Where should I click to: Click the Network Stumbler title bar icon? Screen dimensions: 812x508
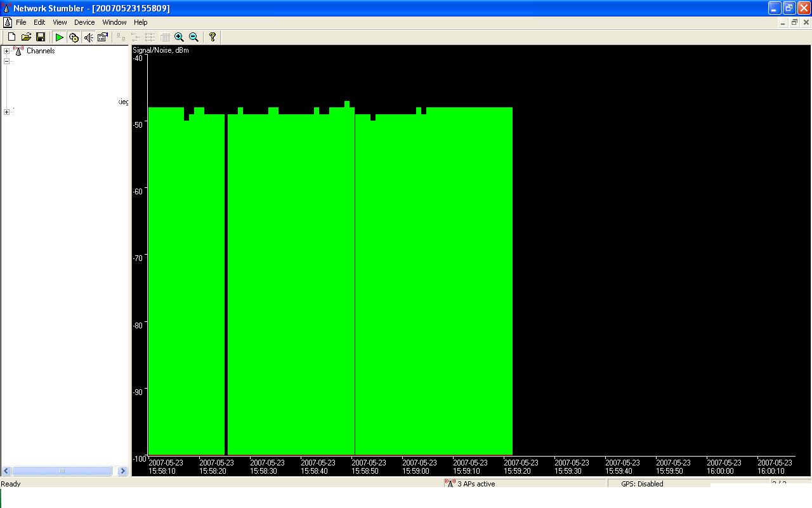tap(7, 8)
